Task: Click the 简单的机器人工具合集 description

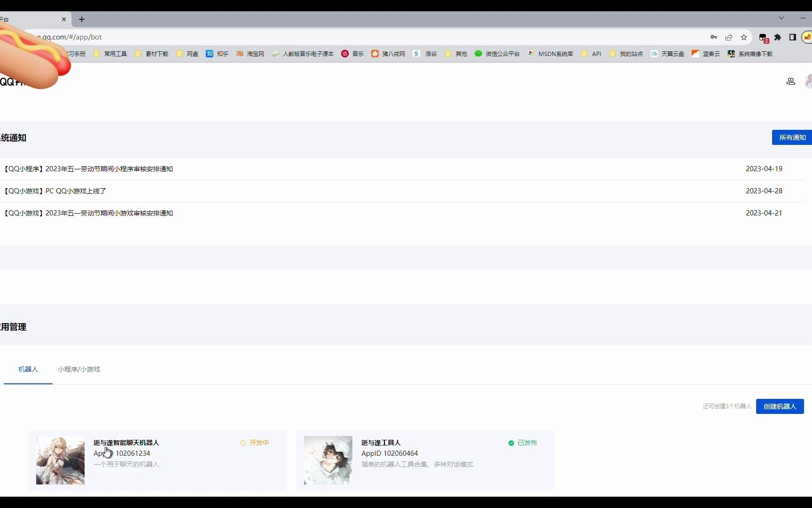Action: 417,464
